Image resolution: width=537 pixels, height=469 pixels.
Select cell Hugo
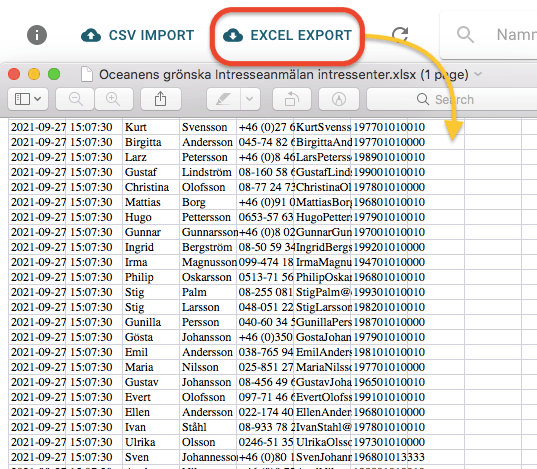(151, 217)
